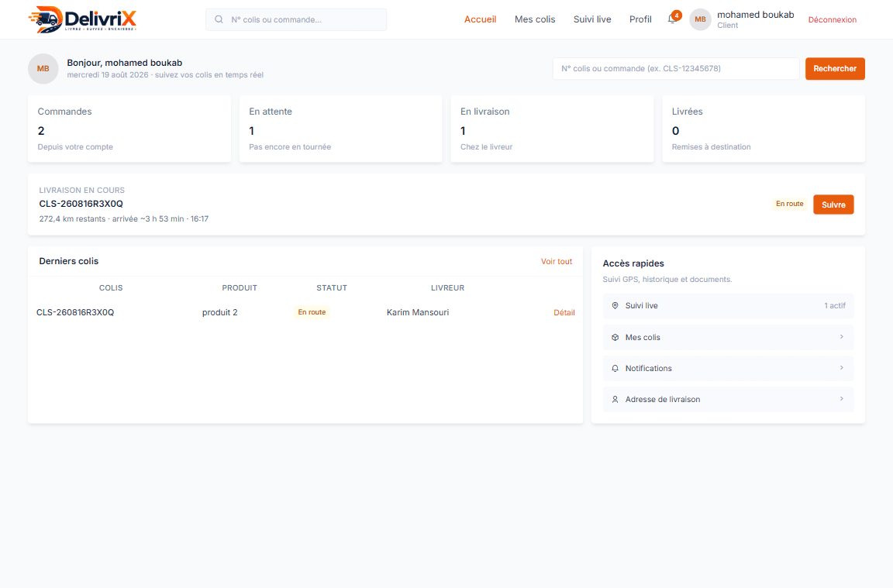
Task: Click the Suivre button
Action: tap(833, 205)
